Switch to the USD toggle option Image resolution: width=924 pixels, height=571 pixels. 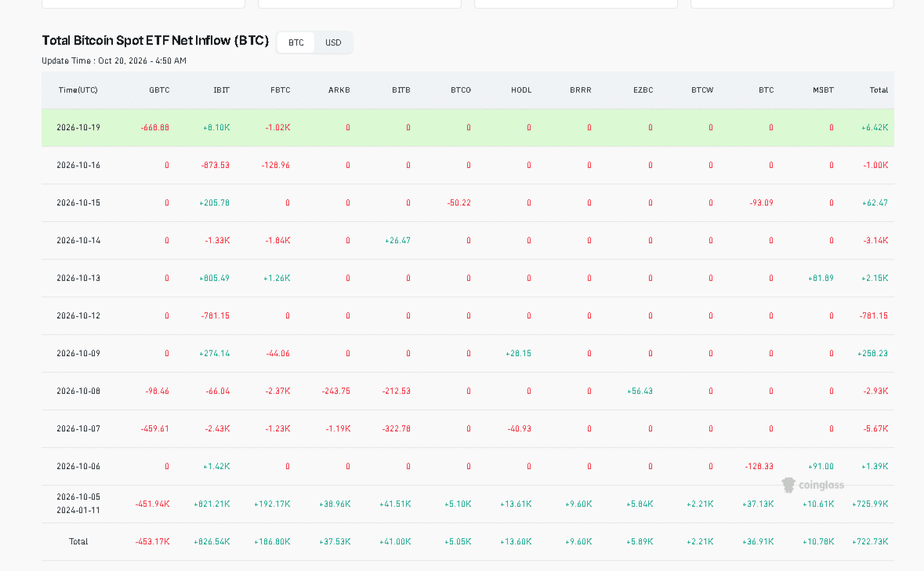pyautogui.click(x=333, y=42)
